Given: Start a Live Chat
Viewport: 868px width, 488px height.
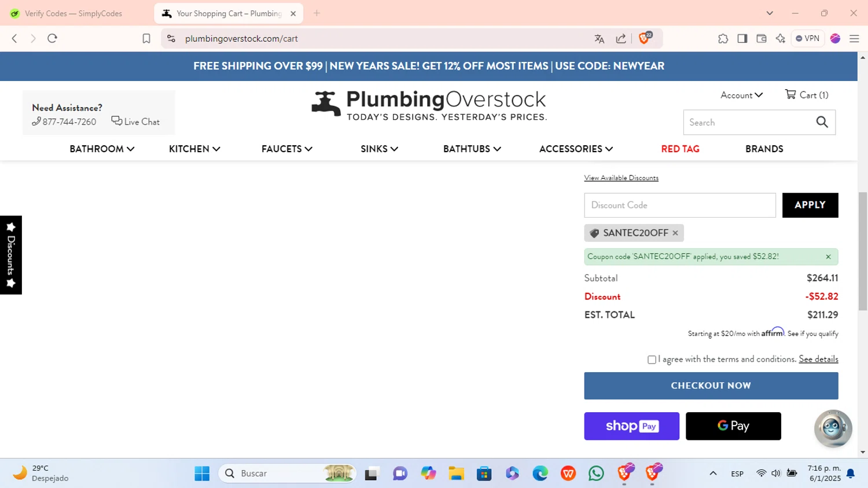Looking at the screenshot, I should (135, 122).
